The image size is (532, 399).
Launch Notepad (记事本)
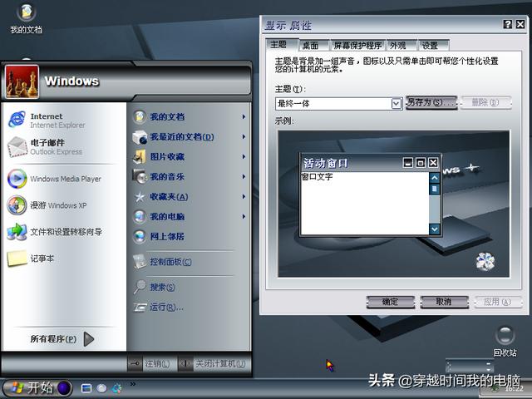coord(31,259)
